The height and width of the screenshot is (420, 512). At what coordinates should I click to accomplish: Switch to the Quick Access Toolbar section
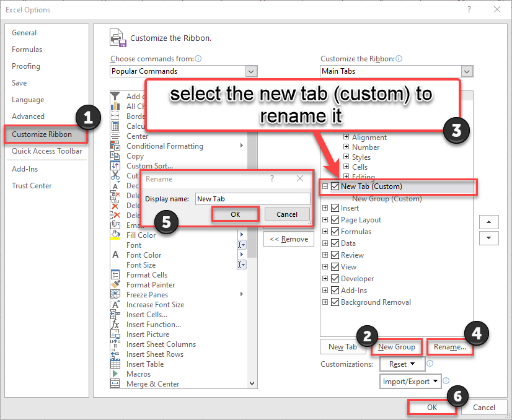(46, 151)
